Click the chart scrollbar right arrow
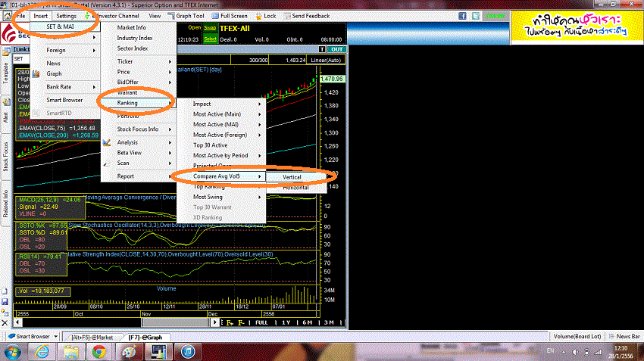The image size is (644, 361). (215, 322)
